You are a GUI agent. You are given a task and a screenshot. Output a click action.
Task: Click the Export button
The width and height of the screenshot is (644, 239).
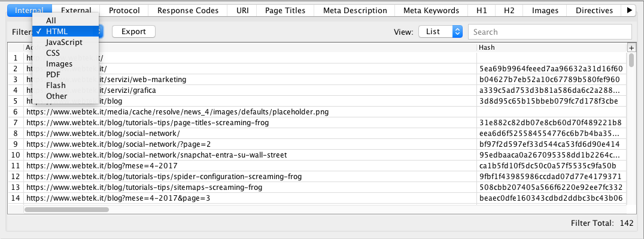click(x=134, y=32)
